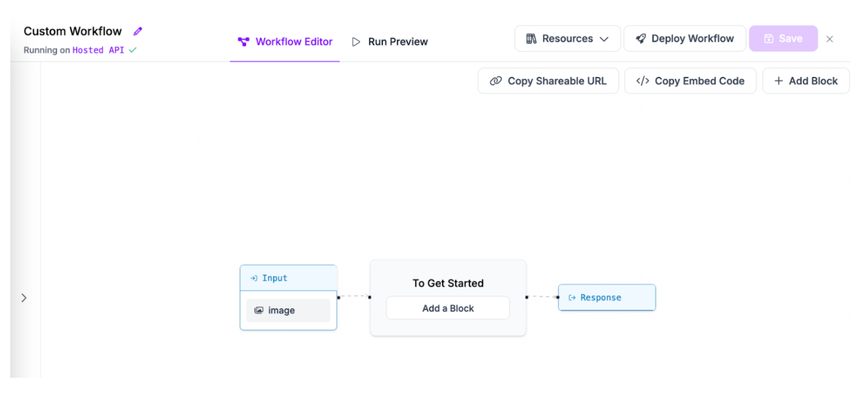Viewport: 868px width, 400px height.
Task: Click the pencil icon to rename workflow
Action: (138, 31)
